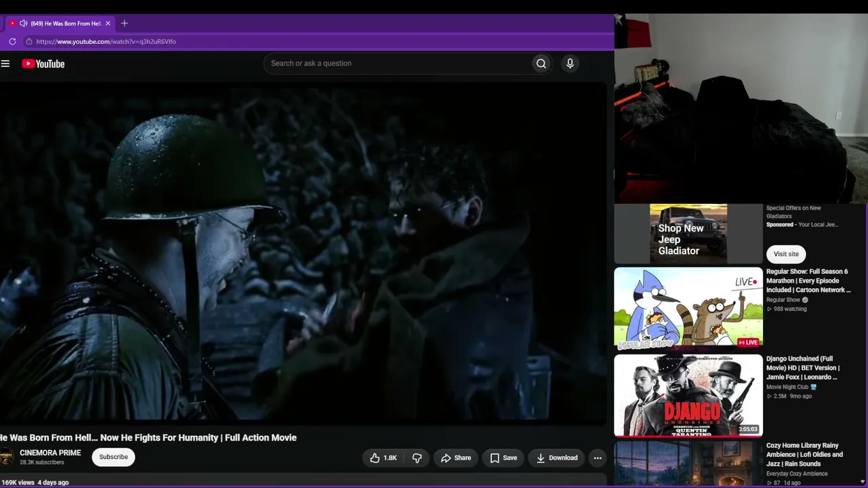This screenshot has height=488, width=868.
Task: Open more actions with the three-dot button
Action: point(597,458)
